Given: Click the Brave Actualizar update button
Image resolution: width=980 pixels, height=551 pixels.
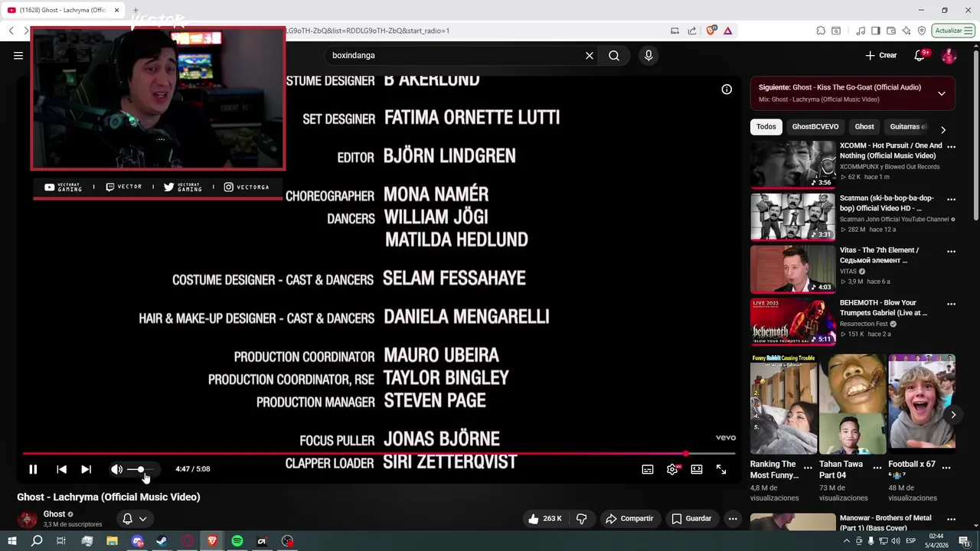Looking at the screenshot, I should (953, 31).
